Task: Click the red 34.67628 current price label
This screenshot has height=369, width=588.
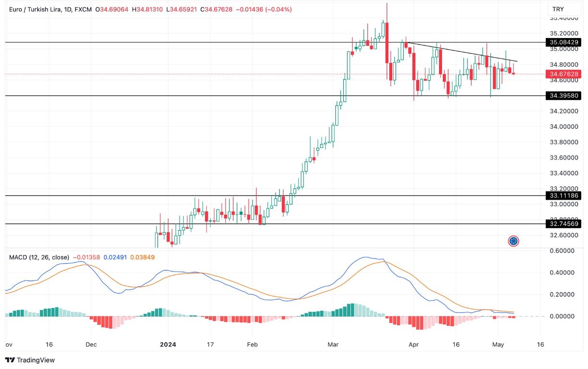Action: 564,74
